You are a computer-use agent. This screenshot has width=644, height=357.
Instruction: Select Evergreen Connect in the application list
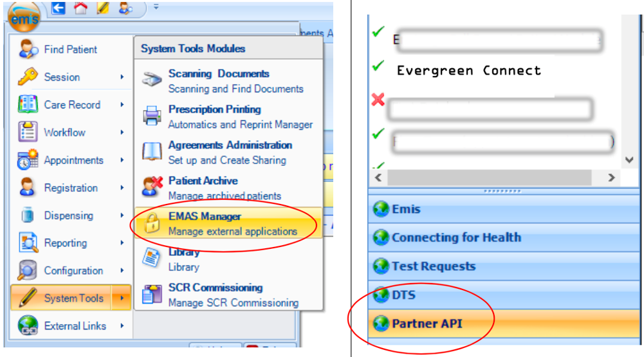[468, 71]
